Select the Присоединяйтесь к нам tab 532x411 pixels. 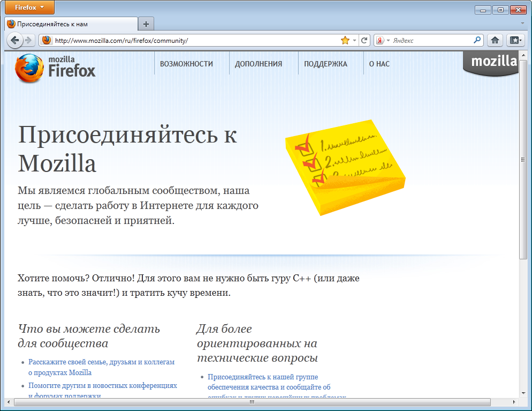tap(72, 24)
